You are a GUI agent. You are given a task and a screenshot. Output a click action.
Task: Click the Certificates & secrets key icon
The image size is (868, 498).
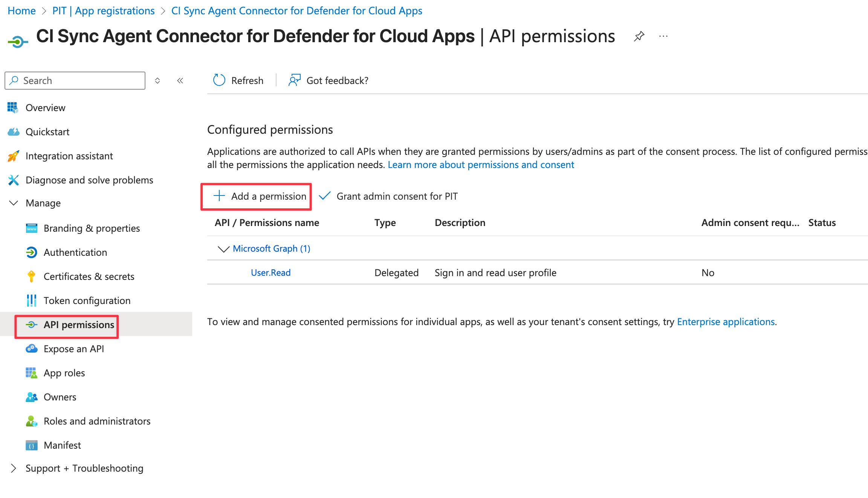(32, 276)
